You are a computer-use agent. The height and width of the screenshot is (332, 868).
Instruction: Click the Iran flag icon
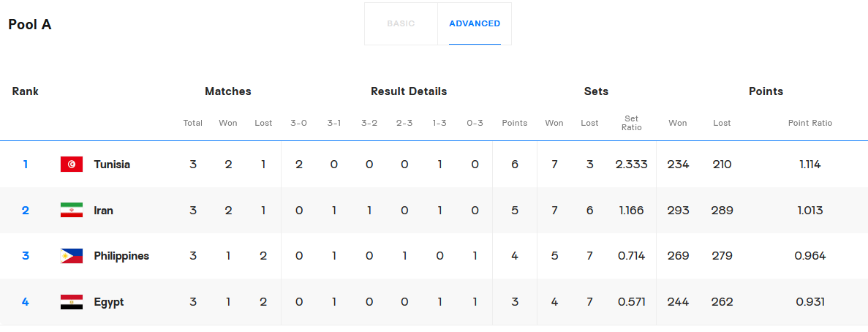tap(71, 211)
